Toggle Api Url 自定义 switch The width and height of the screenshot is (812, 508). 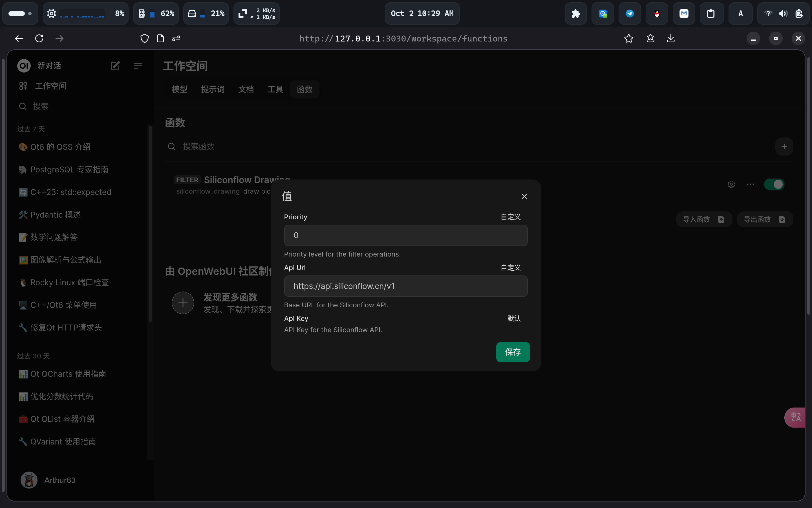[511, 268]
